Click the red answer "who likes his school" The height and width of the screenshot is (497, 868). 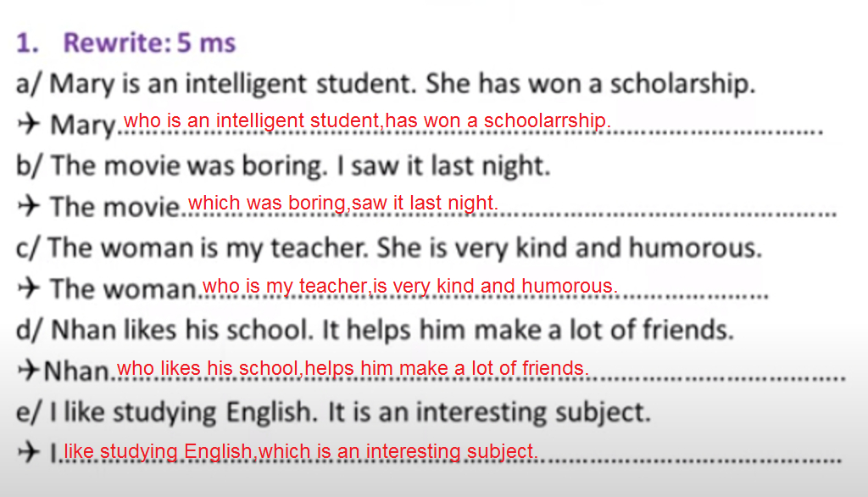point(209,368)
